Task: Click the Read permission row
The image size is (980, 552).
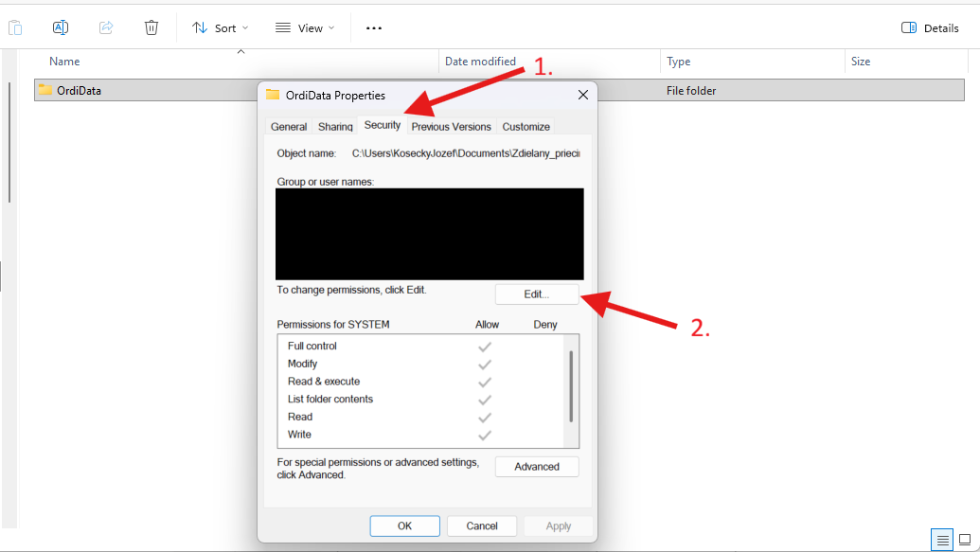Action: click(420, 417)
